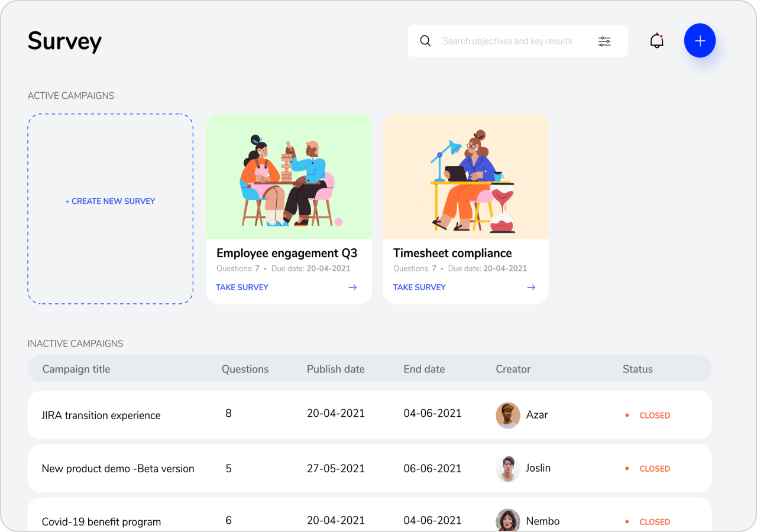Click Azar's avatar picture
The image size is (757, 532).
pos(507,415)
